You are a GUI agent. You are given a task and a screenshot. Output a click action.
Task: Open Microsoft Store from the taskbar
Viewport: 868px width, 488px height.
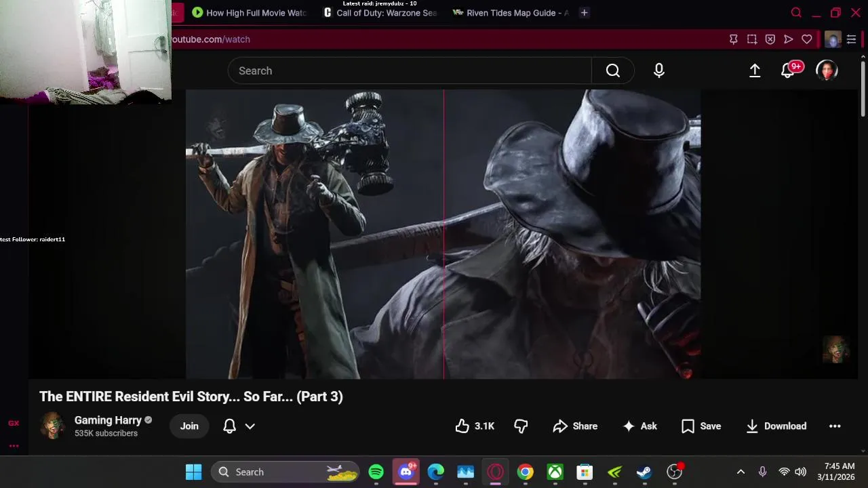point(585,472)
